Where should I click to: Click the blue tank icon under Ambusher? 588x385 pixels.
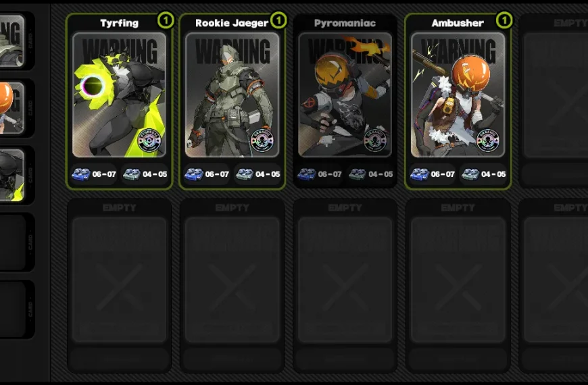pos(420,174)
